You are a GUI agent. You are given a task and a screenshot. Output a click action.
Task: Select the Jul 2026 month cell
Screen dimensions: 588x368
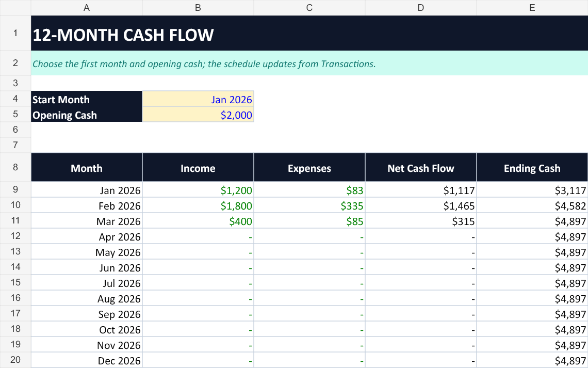point(87,282)
